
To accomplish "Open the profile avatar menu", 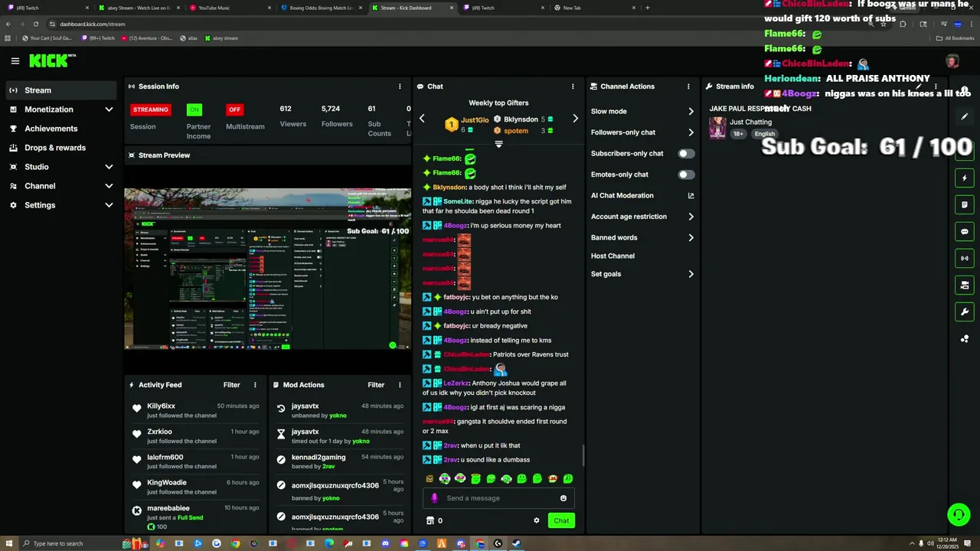I will click(x=952, y=61).
